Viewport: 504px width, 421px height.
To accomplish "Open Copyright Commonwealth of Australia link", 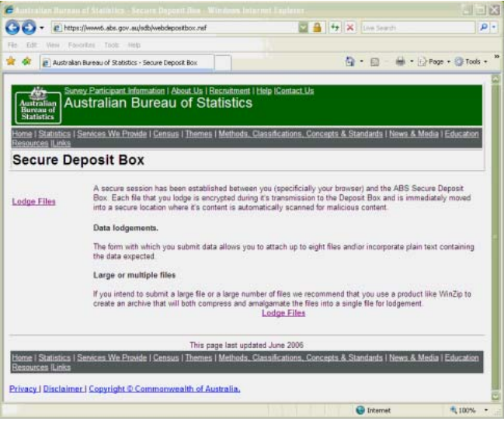I will (165, 389).
